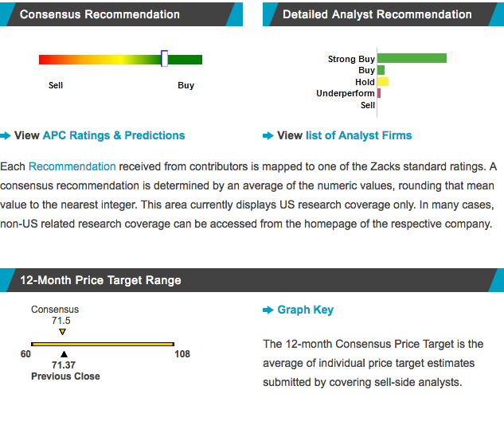
Task: Click the yellow price target range bar
Action: pos(103,344)
